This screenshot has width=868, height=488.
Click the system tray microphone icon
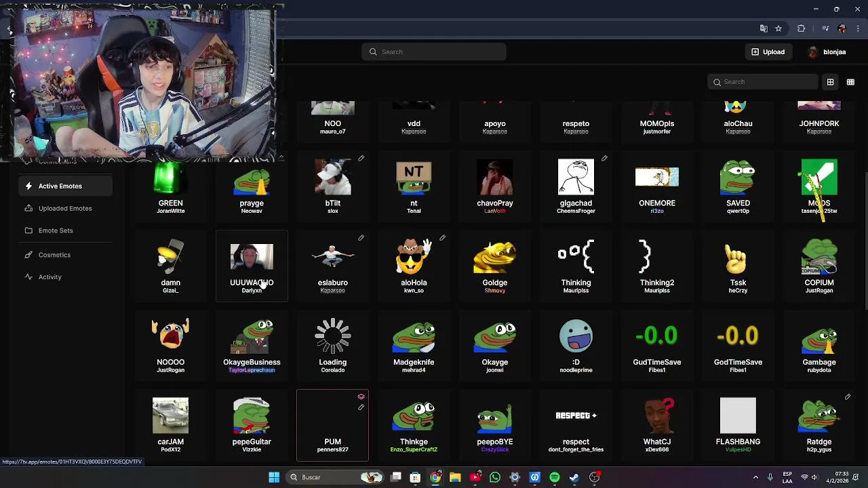(770, 477)
